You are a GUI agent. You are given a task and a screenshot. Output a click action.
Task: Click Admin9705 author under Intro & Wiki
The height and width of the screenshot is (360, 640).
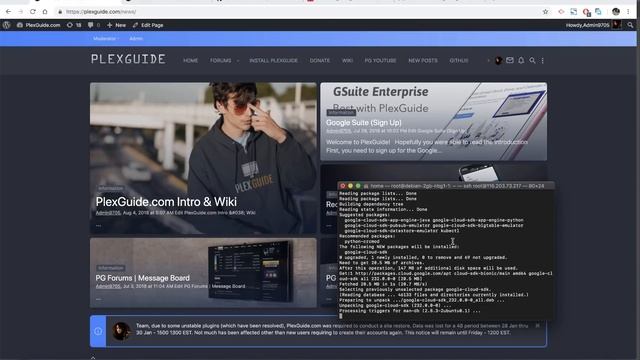click(108, 213)
